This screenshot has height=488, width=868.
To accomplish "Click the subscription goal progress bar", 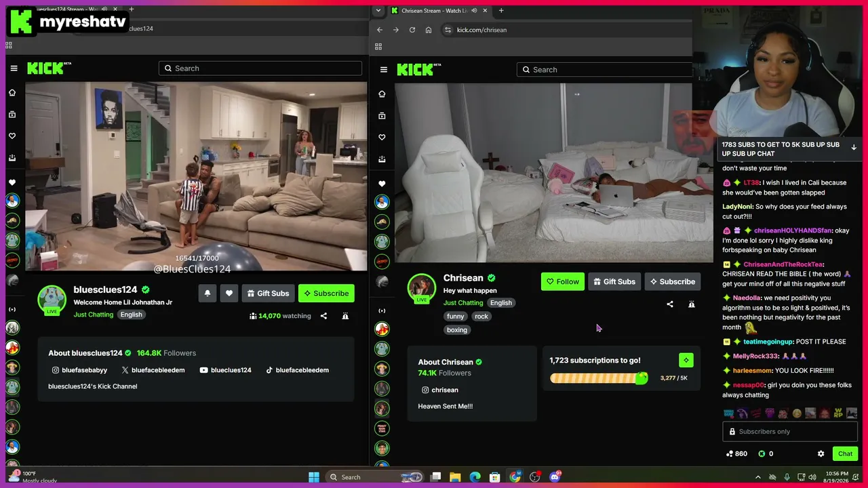I will point(599,378).
